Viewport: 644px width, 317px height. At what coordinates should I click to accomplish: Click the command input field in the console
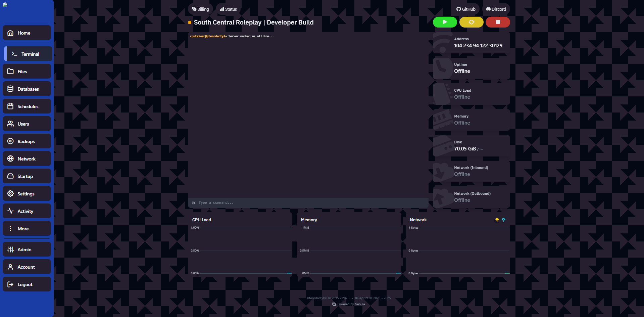pos(309,203)
